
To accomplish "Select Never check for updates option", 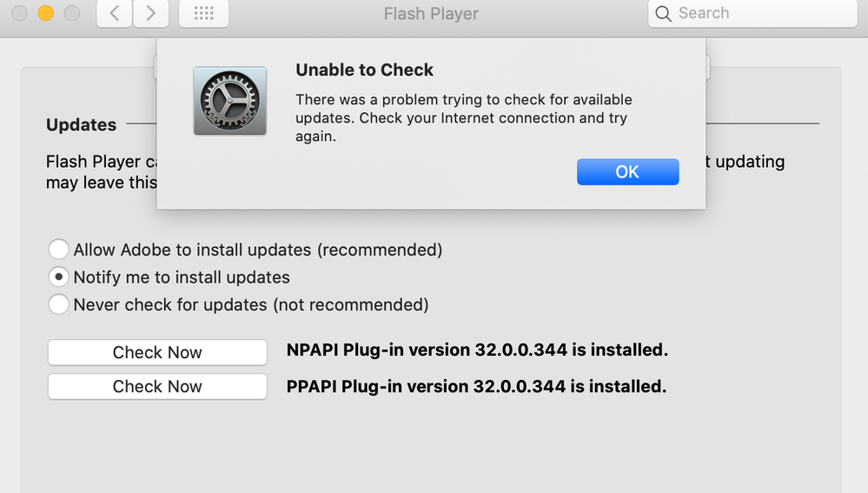I will tap(58, 304).
